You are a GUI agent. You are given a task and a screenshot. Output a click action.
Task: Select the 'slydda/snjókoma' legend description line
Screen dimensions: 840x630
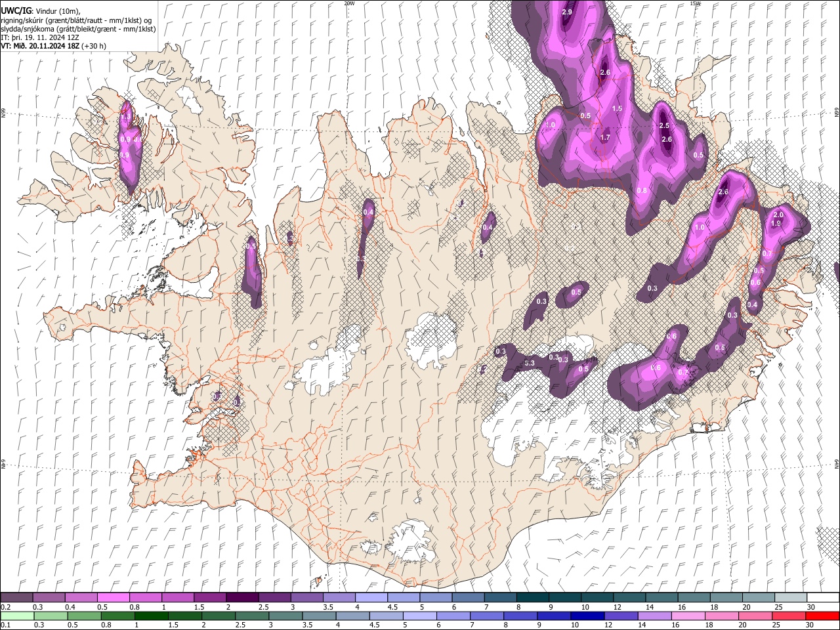78,29
